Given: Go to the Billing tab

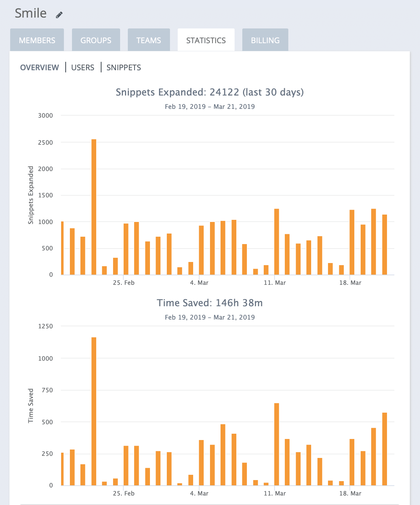Looking at the screenshot, I should 265,40.
